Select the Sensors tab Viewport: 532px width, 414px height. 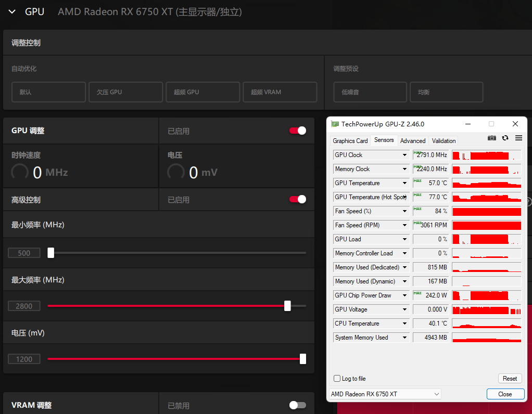pos(384,140)
